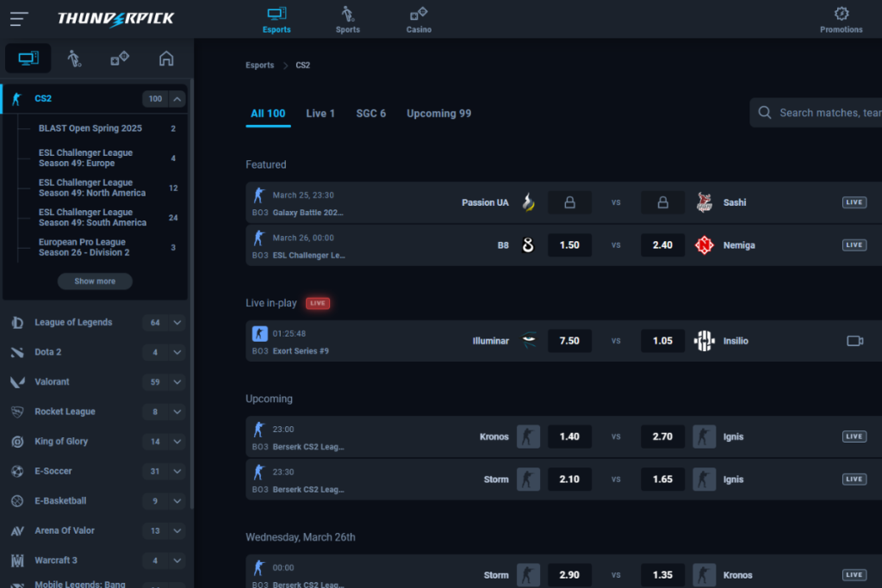The height and width of the screenshot is (588, 882).
Task: Go to sidebar home icon
Action: tap(166, 58)
